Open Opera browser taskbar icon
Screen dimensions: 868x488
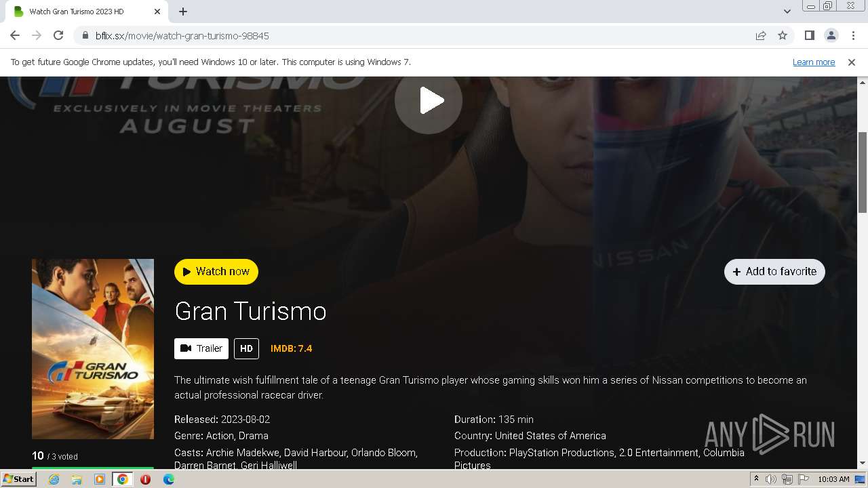coord(145,479)
